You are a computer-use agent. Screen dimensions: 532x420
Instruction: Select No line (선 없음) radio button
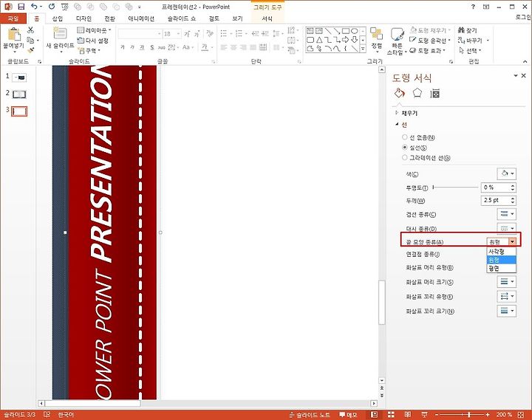(x=404, y=137)
